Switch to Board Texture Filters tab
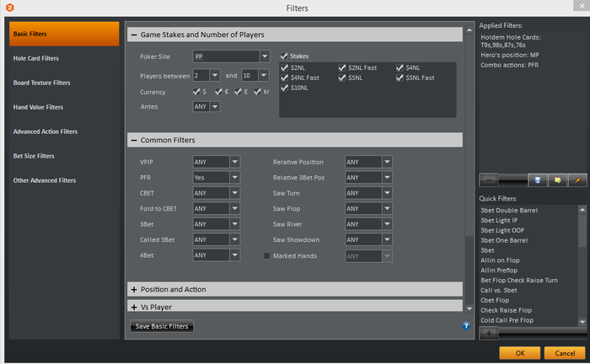 point(64,83)
